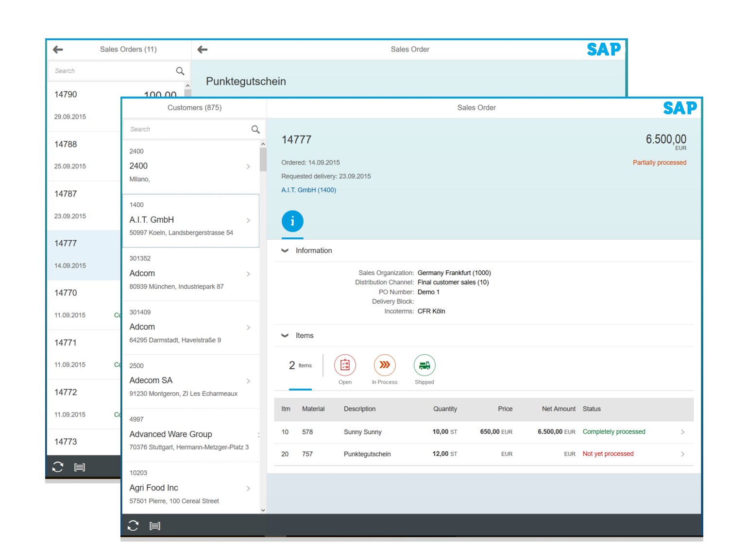Click Germany Frankfurt (1000) value

click(x=454, y=273)
